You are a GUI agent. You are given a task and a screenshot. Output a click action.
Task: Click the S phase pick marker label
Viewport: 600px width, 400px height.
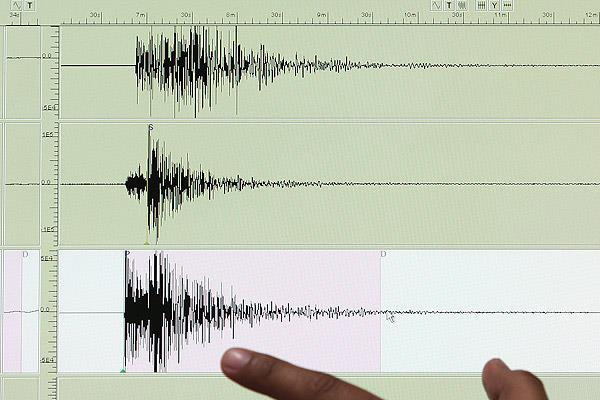(x=151, y=127)
